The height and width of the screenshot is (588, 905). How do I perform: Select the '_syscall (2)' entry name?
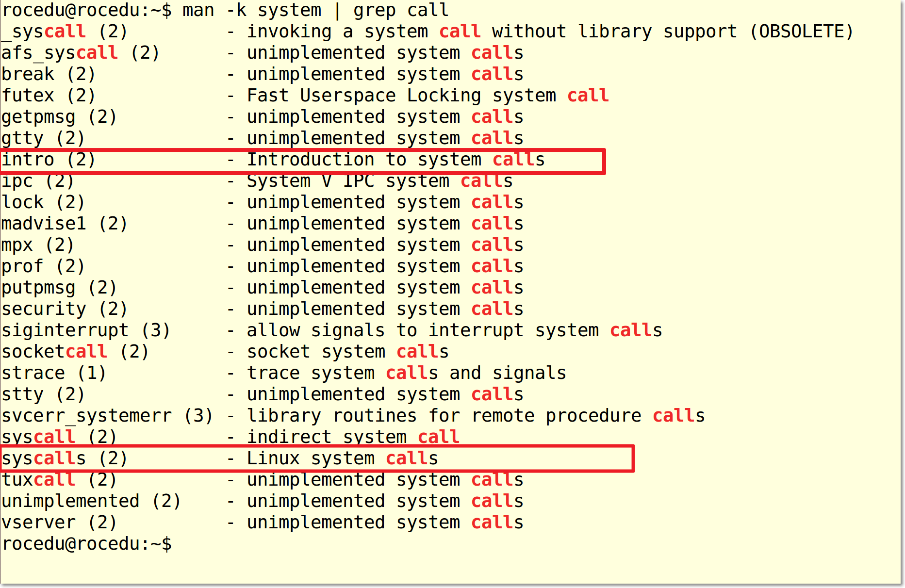click(65, 32)
